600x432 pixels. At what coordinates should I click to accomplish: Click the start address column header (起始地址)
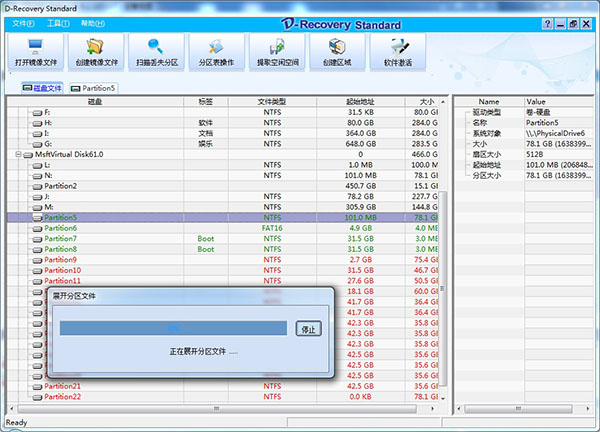point(360,101)
